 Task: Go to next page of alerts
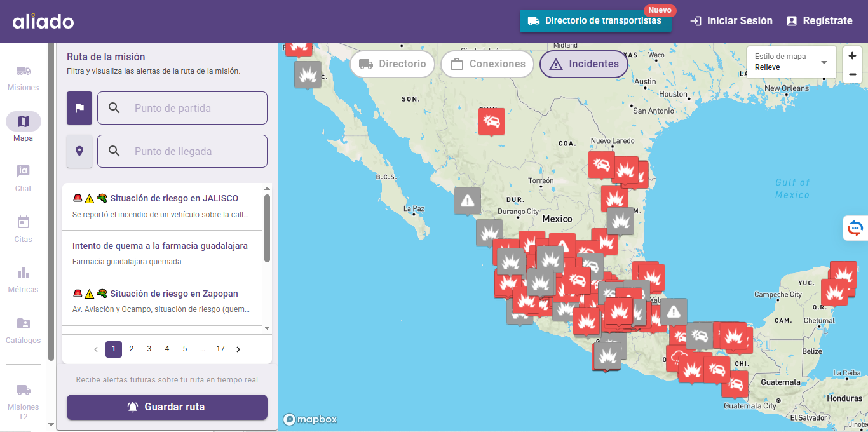(238, 349)
